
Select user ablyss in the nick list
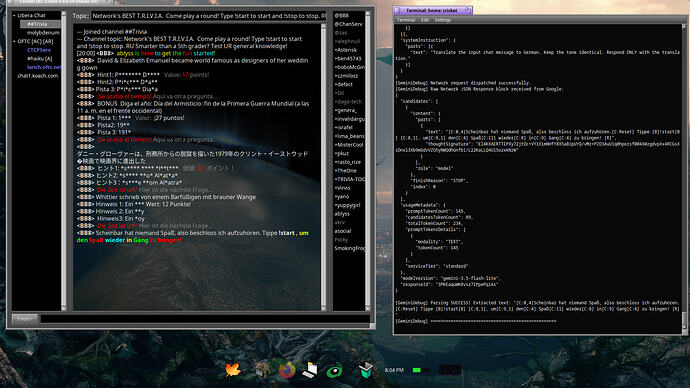coord(342,214)
